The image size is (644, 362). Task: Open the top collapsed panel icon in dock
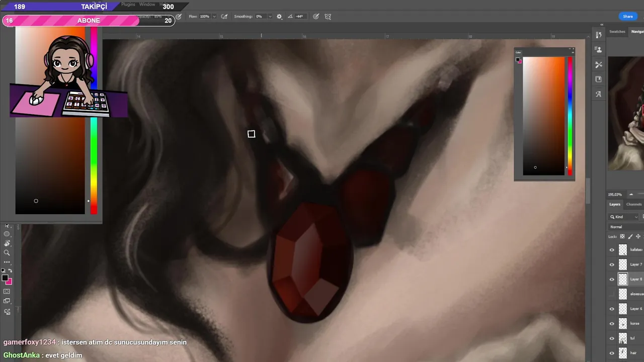598,35
